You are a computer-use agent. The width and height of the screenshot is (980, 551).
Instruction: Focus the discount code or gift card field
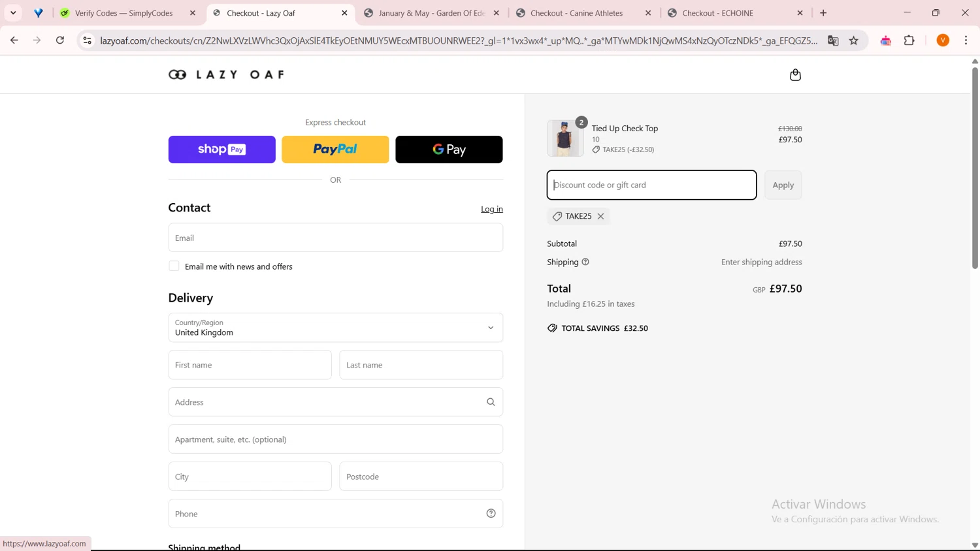[651, 185]
